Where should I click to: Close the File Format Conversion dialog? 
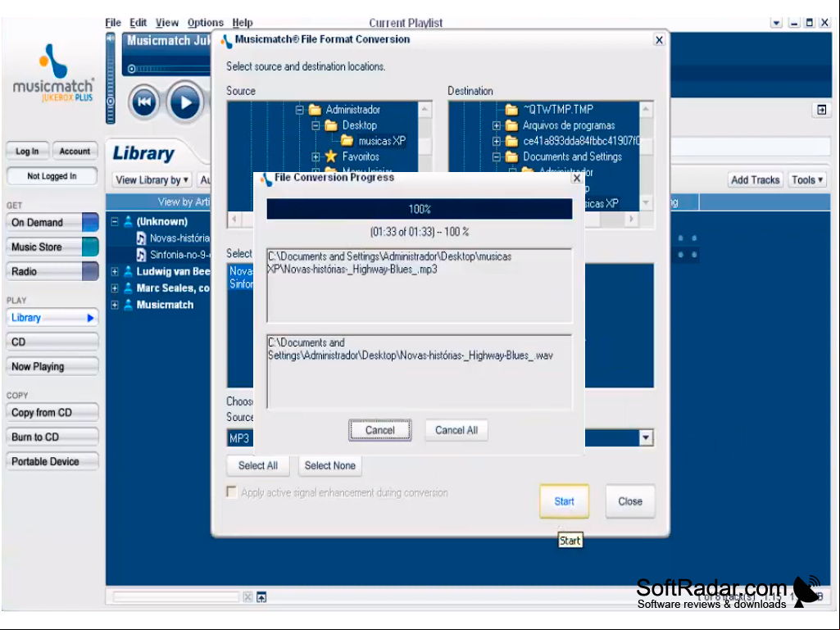coord(660,40)
